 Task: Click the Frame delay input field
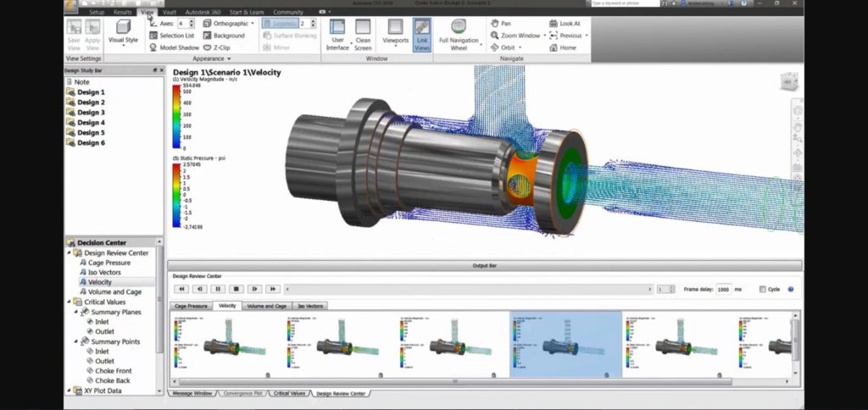724,290
